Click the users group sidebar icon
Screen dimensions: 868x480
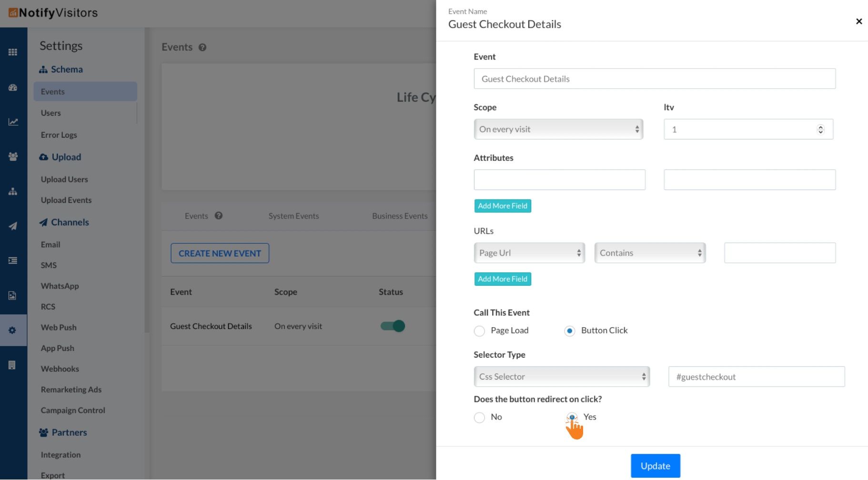click(x=13, y=157)
